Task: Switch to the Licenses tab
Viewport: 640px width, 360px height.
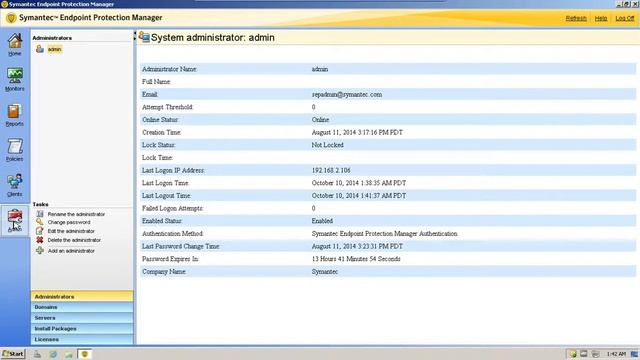Action: 82,339
